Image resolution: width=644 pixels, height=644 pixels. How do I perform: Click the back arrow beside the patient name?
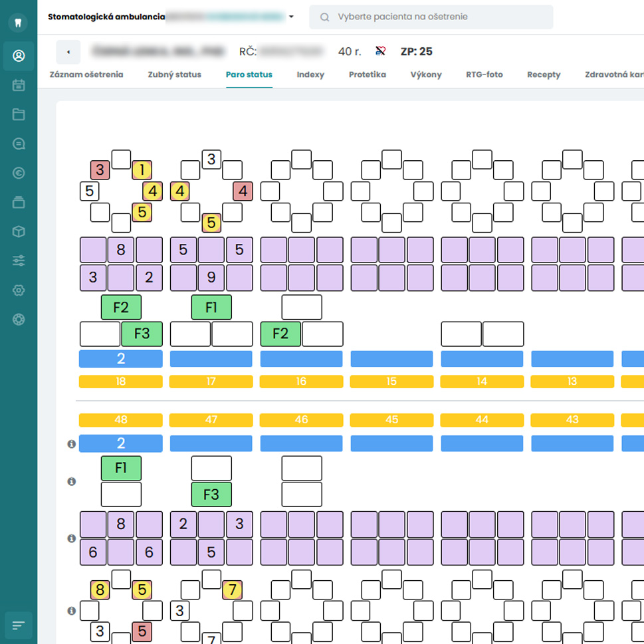pos(68,52)
